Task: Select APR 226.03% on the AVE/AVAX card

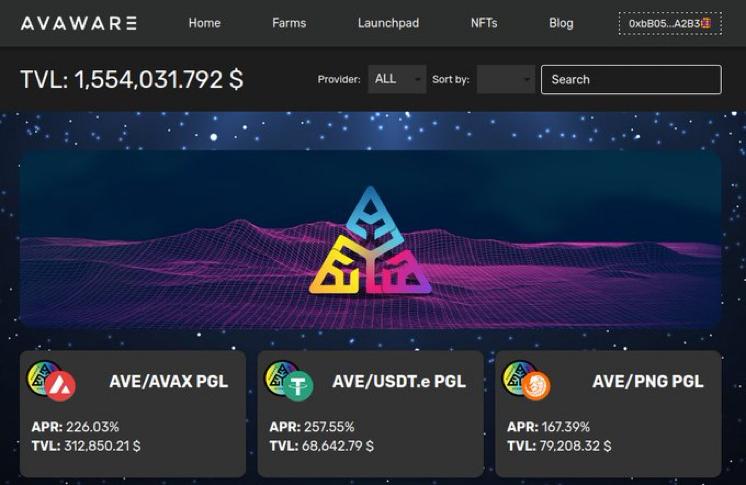Action: pyautogui.click(x=75, y=426)
